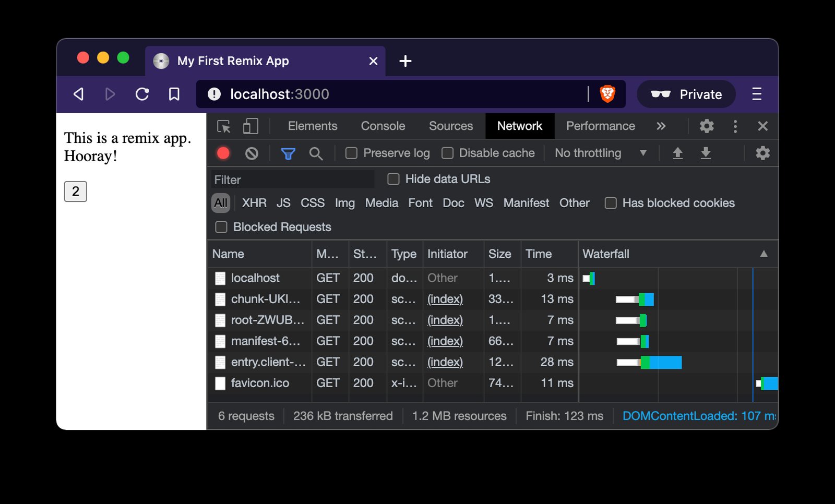Open the Brave Shields lion icon
This screenshot has width=835, height=504.
point(607,94)
